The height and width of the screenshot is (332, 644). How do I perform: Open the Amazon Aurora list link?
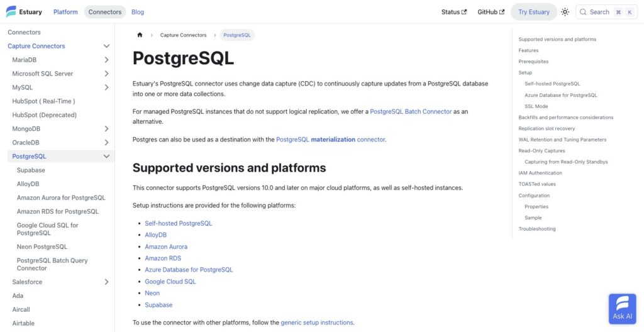pos(166,246)
